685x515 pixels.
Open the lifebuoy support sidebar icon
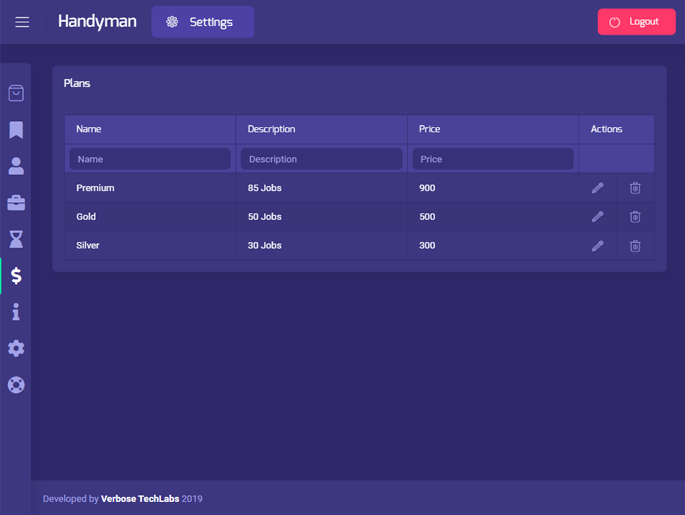click(x=16, y=385)
